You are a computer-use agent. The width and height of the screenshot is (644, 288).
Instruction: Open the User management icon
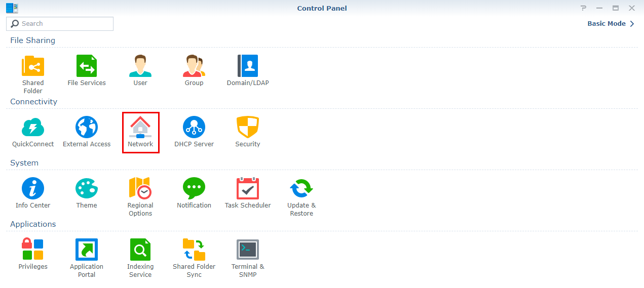tap(140, 66)
